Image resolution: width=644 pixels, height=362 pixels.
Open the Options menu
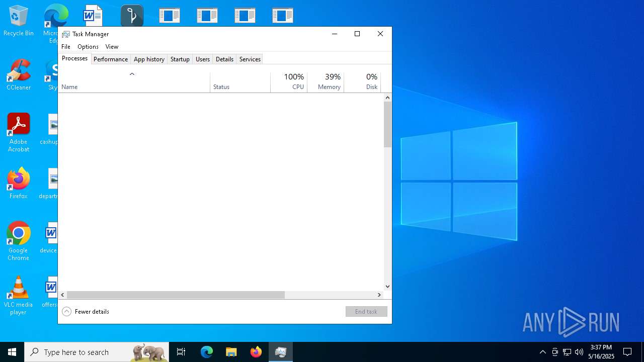click(x=88, y=47)
